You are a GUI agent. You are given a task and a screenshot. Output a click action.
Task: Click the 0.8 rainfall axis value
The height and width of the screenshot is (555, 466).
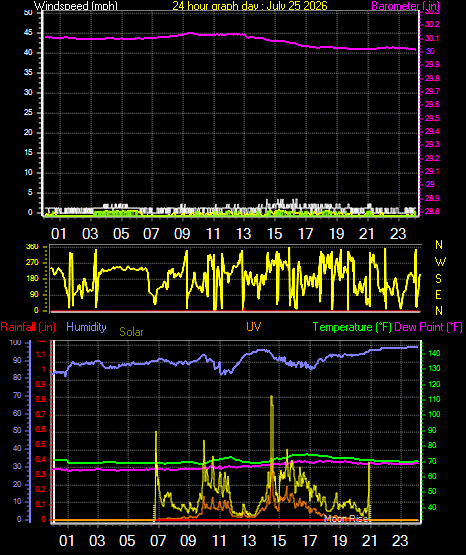tap(41, 400)
